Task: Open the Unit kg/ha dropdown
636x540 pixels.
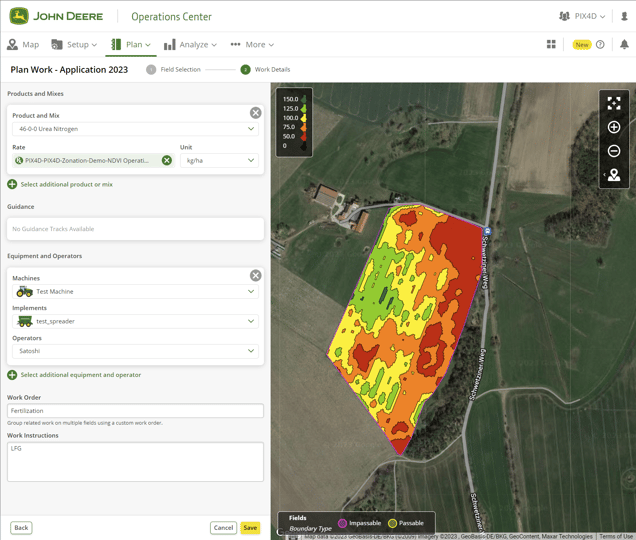Action: click(220, 160)
